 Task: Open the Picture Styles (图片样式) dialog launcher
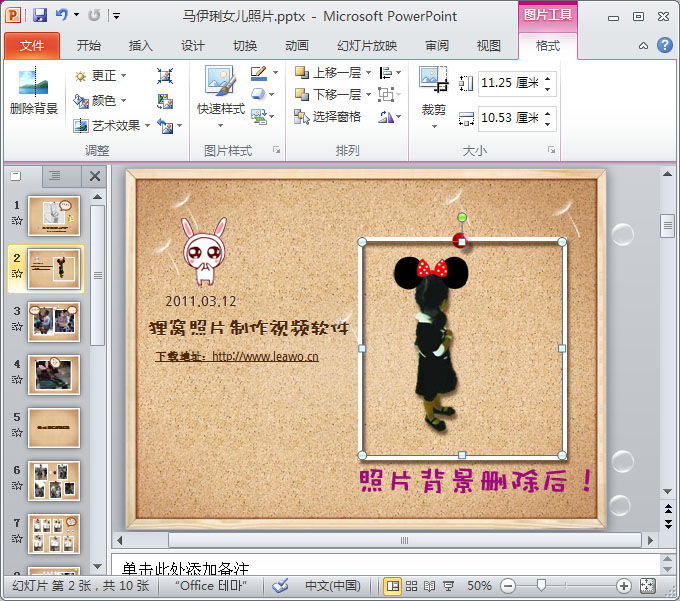pos(276,150)
